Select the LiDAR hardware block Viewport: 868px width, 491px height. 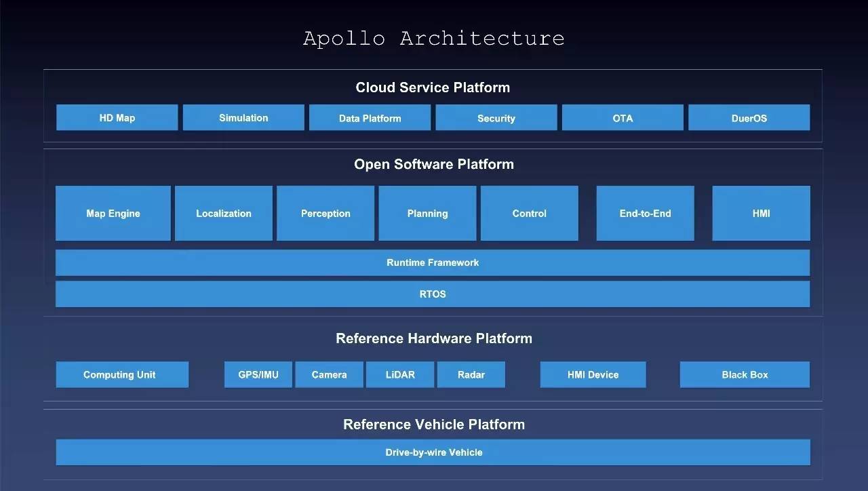(x=399, y=374)
